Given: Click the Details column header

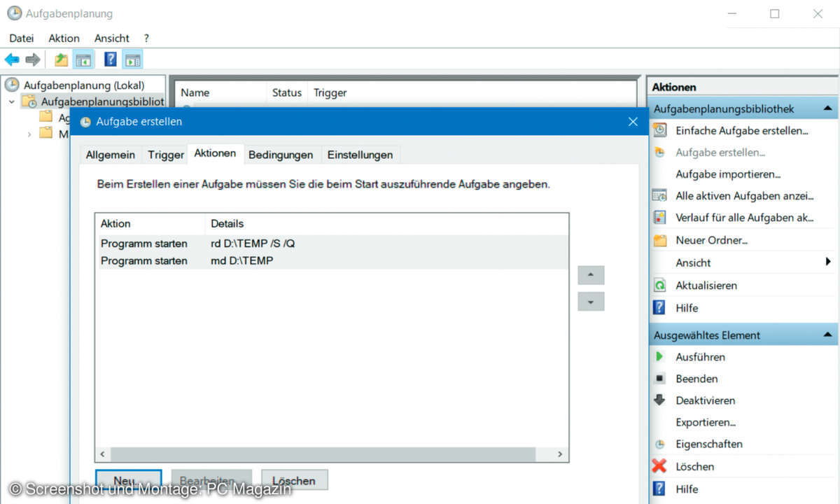Looking at the screenshot, I should coord(387,223).
